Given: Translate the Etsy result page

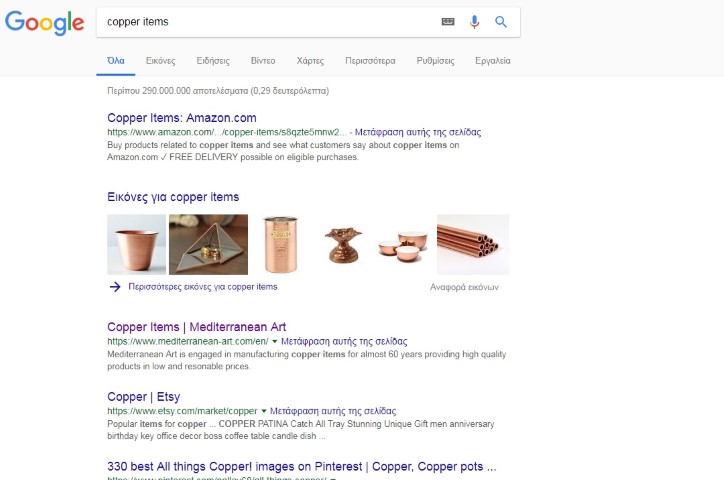Looking at the screenshot, I should click(333, 411).
